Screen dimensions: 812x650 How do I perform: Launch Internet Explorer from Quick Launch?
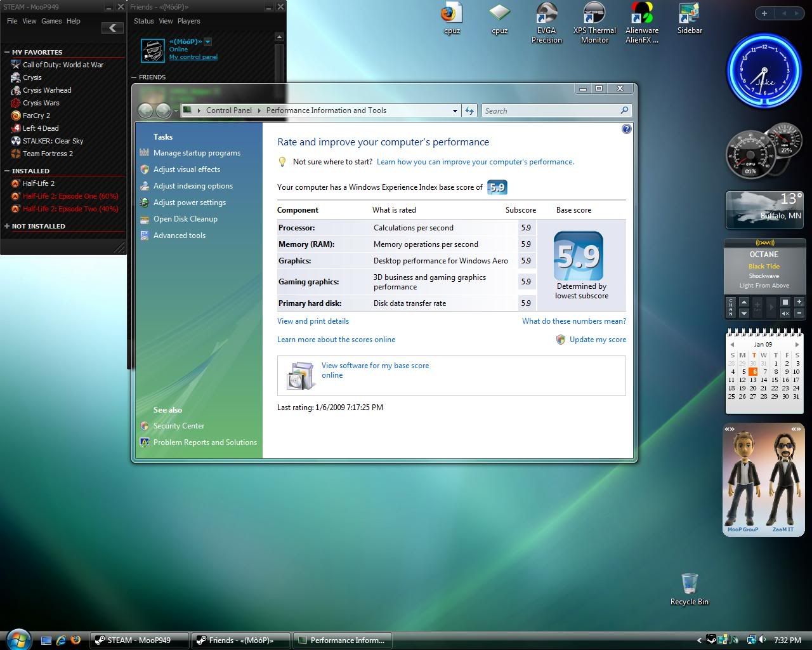click(61, 640)
